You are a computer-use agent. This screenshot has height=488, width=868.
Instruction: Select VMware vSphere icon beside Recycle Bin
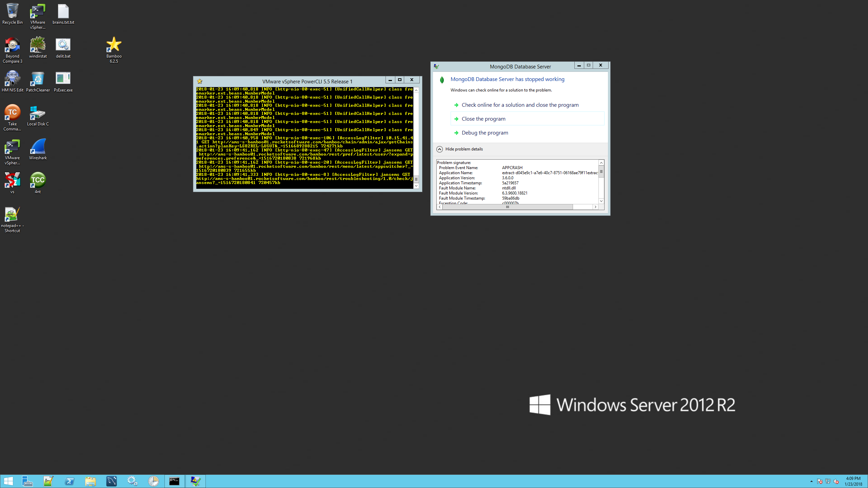click(x=38, y=16)
